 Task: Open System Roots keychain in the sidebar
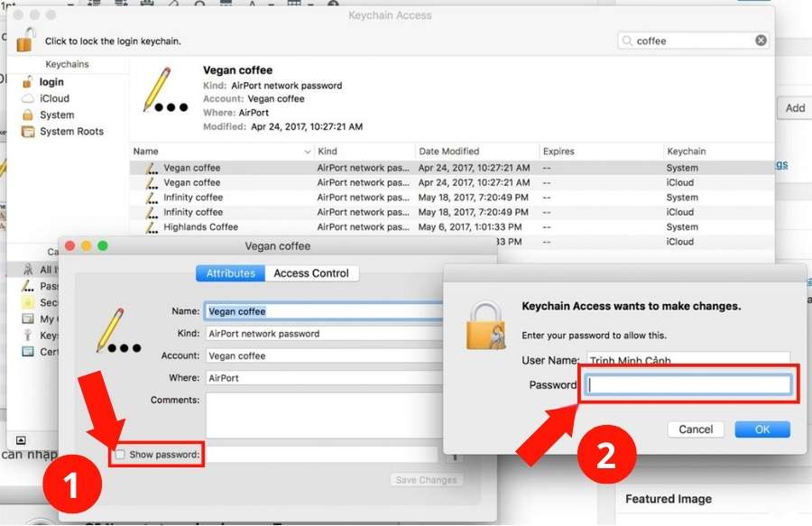click(71, 131)
